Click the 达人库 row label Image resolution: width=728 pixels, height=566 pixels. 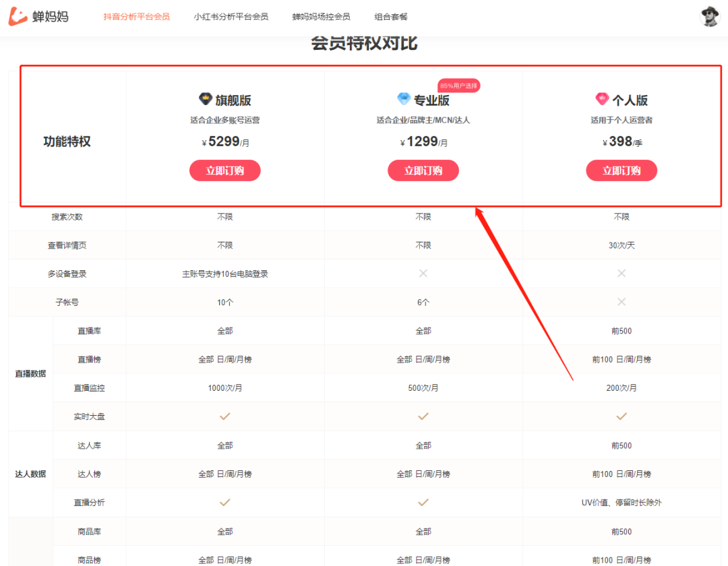point(89,445)
